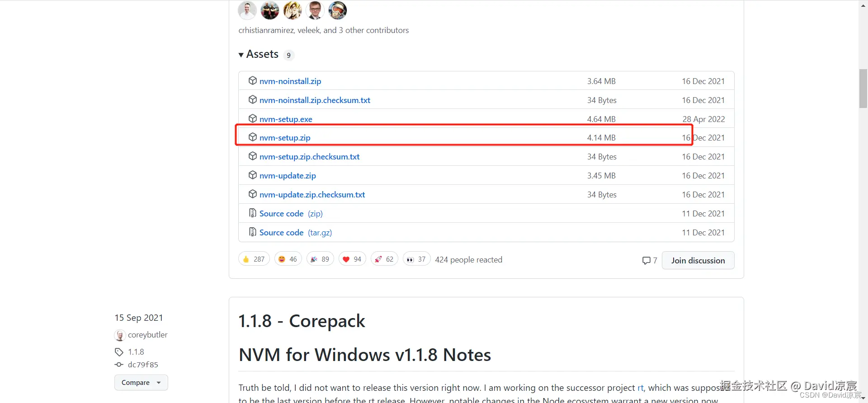Download nvm-setup.zip file
The image size is (868, 403).
(285, 138)
